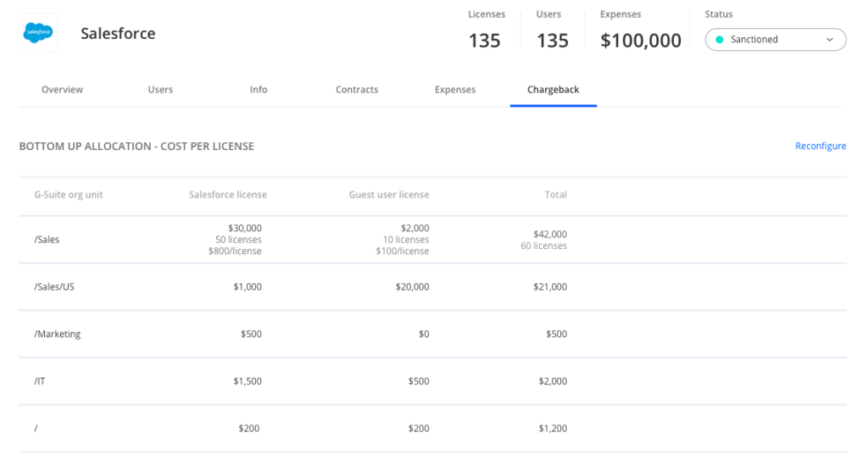Click the $200 Salesforce license cell for root
The image size is (868, 466).
(x=248, y=428)
